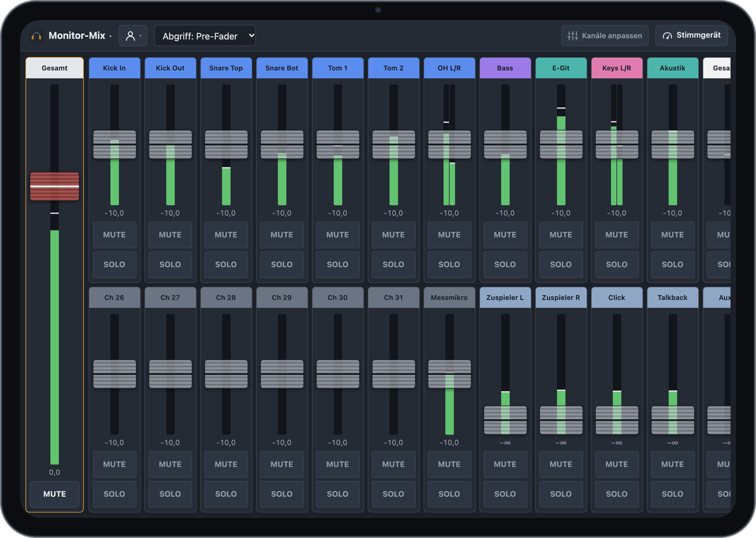The width and height of the screenshot is (756, 538).
Task: Mute the Akustik channel
Action: coord(673,235)
